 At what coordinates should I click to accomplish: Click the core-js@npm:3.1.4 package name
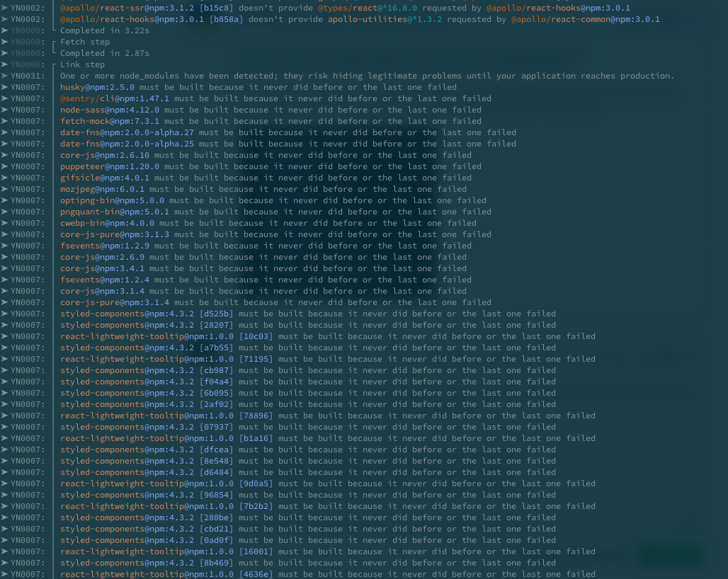(102, 291)
